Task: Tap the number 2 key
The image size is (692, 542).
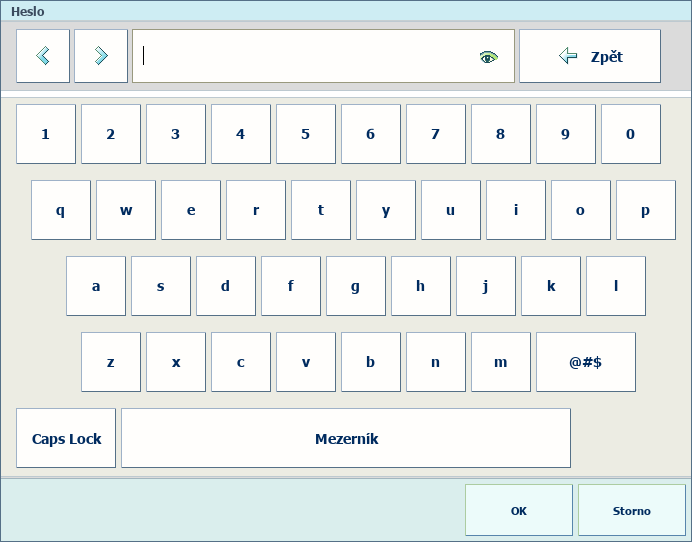Action: tap(111, 134)
